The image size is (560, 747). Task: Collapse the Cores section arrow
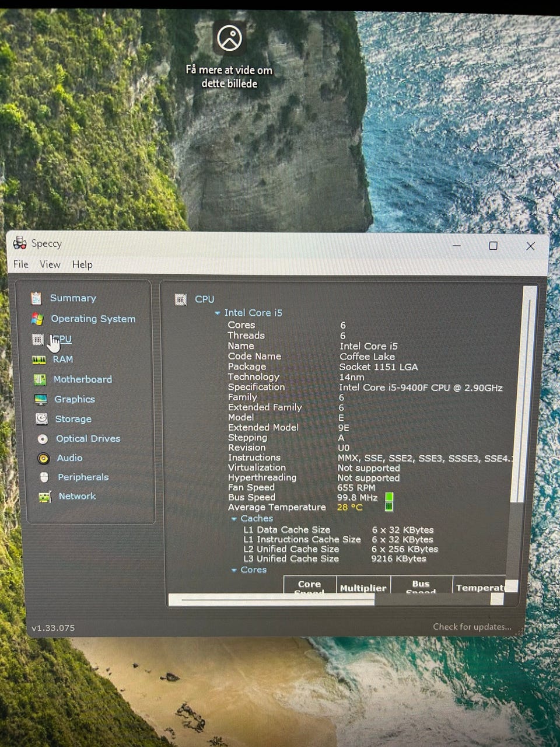tap(234, 570)
